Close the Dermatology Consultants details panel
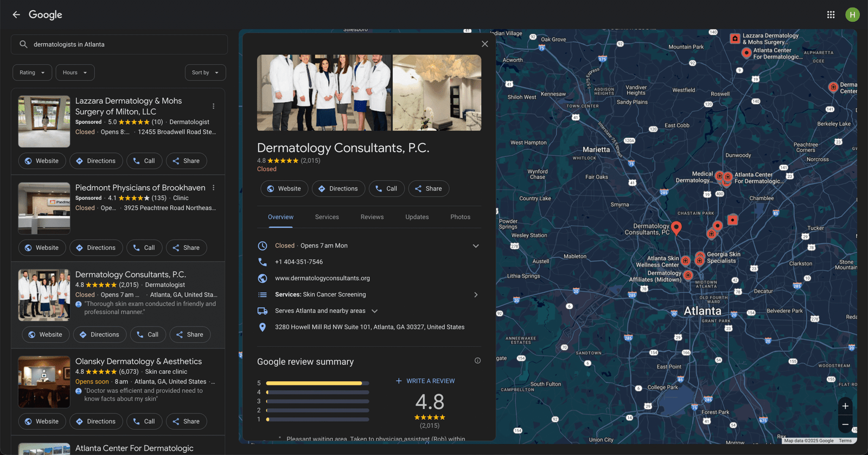Image resolution: width=868 pixels, height=455 pixels. (x=485, y=44)
